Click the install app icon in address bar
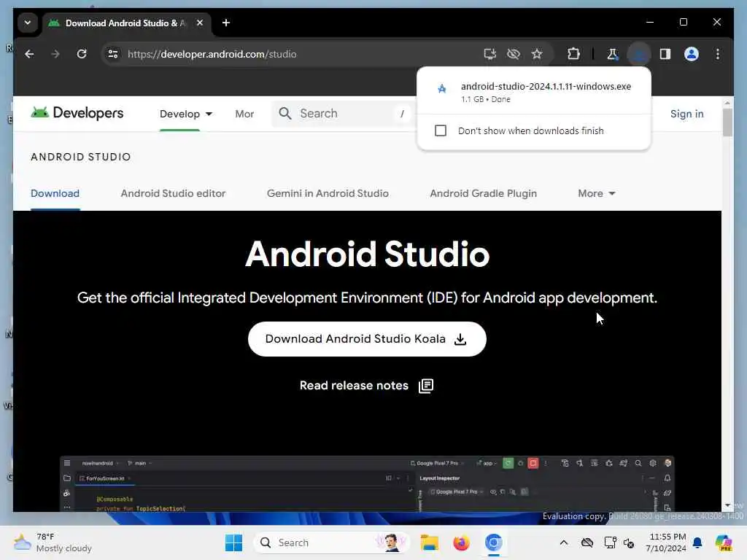The height and width of the screenshot is (560, 747). pyautogui.click(x=489, y=54)
